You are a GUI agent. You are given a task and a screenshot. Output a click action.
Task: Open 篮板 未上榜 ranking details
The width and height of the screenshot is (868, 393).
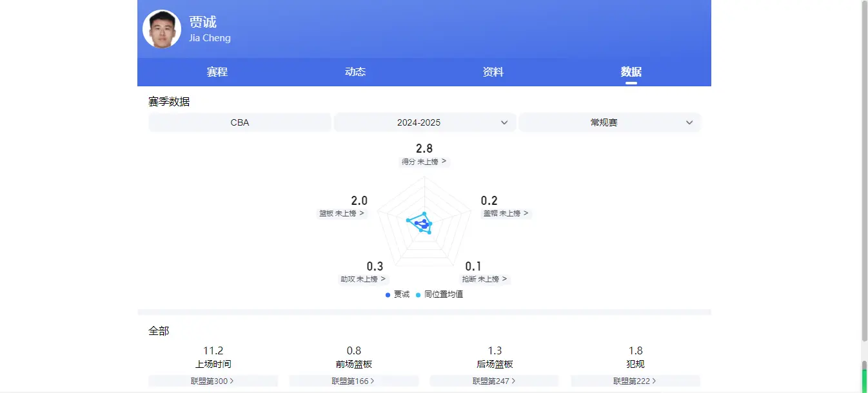342,213
